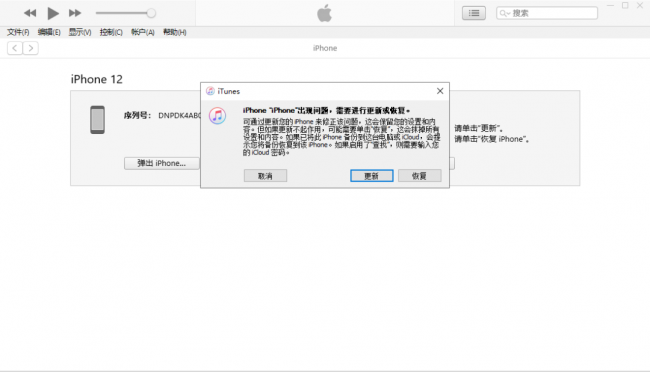Click the iTunes music note icon in the dialog

[217, 116]
